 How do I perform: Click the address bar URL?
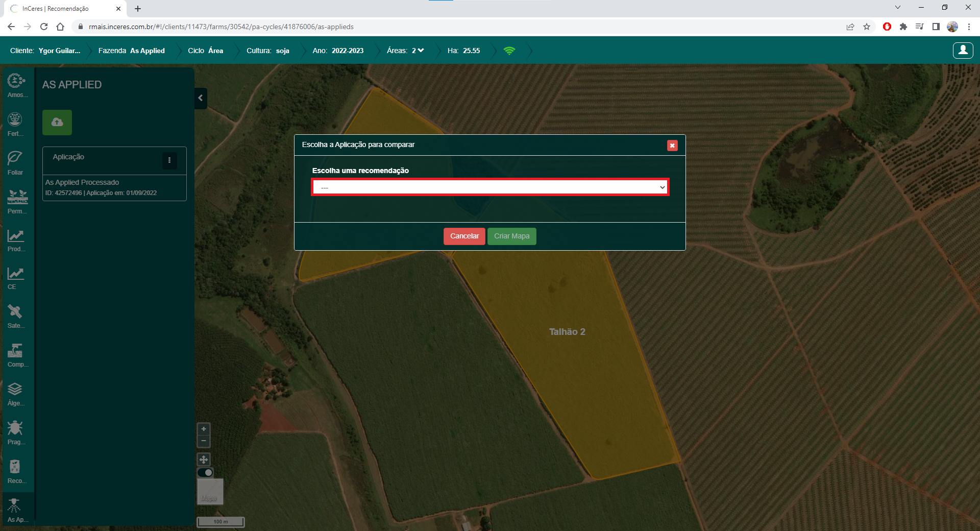click(221, 27)
